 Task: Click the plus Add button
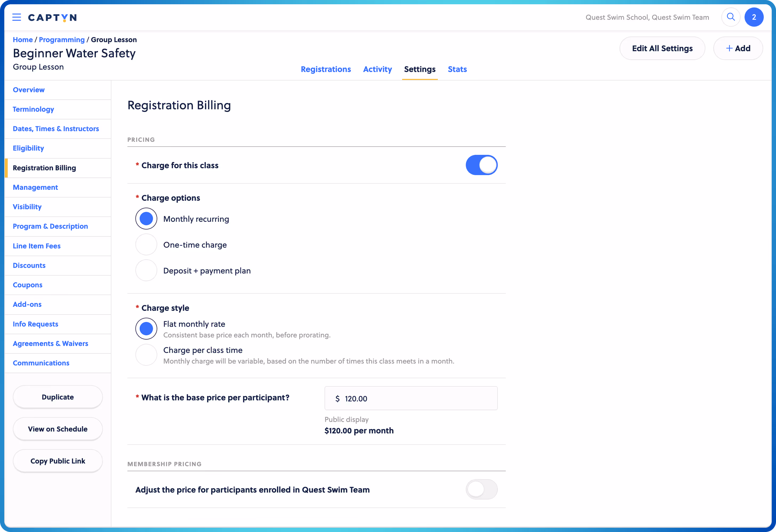pos(738,48)
